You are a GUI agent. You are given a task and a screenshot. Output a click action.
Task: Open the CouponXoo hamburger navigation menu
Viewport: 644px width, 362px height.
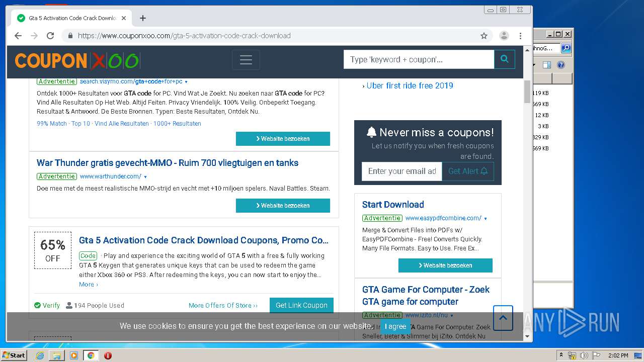pos(246,60)
